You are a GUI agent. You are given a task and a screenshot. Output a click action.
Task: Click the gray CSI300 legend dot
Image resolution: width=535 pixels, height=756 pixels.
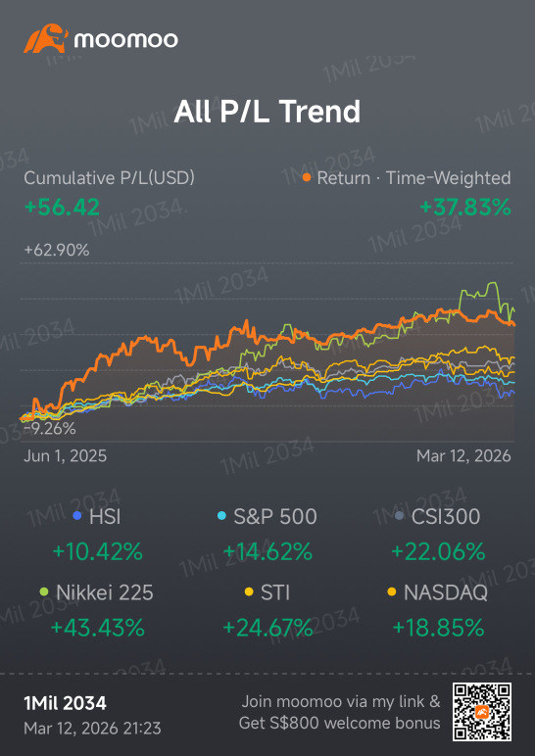coord(399,516)
